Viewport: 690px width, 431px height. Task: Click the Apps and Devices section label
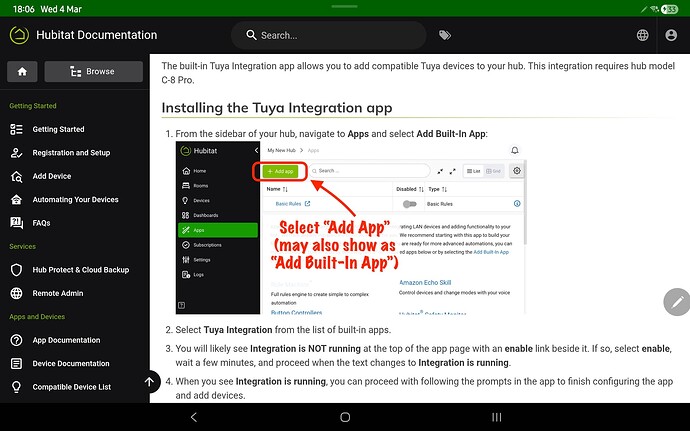37,317
